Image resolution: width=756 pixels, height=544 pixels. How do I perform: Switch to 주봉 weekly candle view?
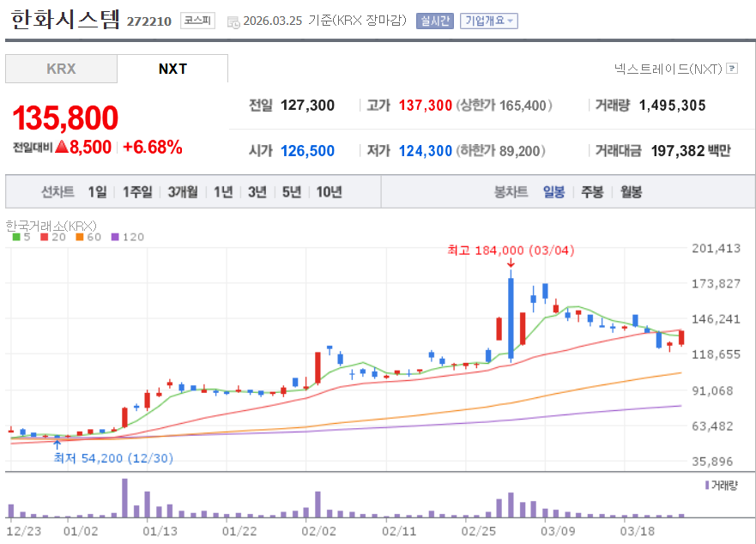tap(590, 192)
